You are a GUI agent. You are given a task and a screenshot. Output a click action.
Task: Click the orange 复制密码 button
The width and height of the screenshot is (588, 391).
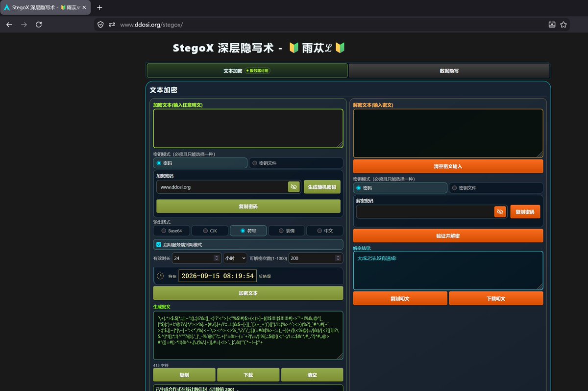[x=525, y=211]
